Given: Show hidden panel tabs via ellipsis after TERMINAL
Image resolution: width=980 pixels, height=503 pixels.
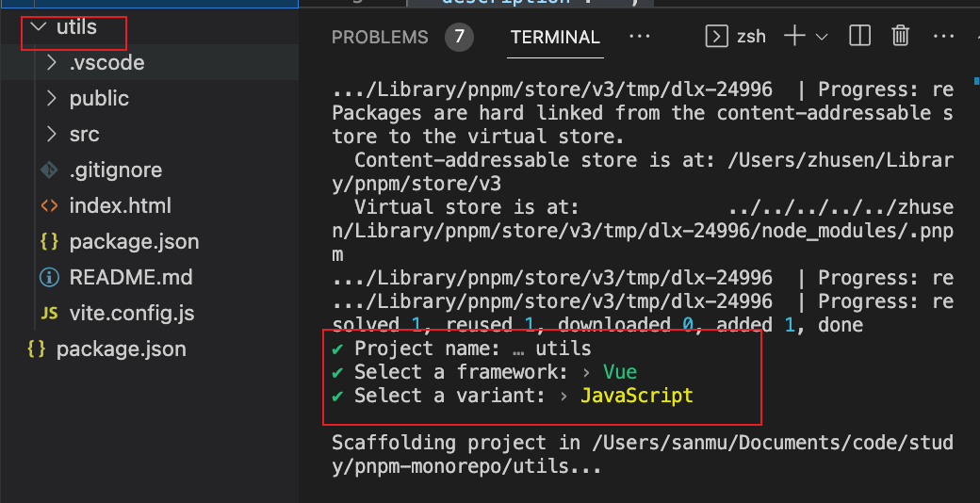Looking at the screenshot, I should [640, 37].
